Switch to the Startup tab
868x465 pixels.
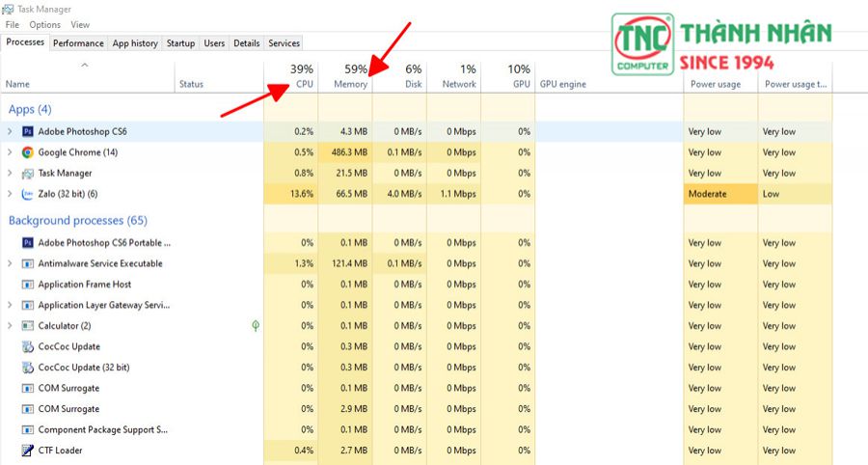pos(180,43)
